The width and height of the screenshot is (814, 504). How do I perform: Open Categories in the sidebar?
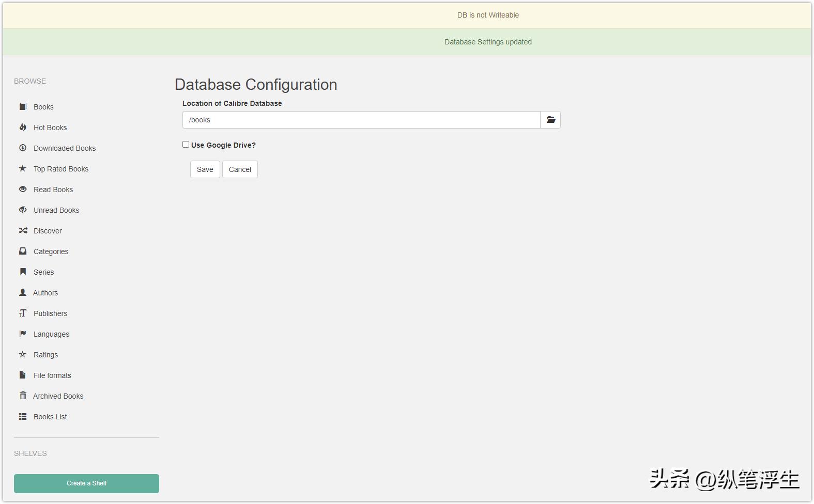coord(51,251)
